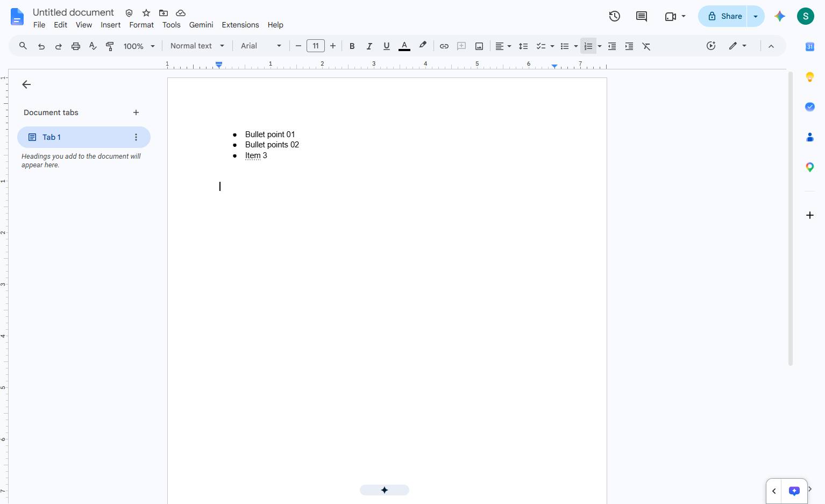Open Google Calendar side panel
This screenshot has width=825, height=504.
[x=810, y=47]
